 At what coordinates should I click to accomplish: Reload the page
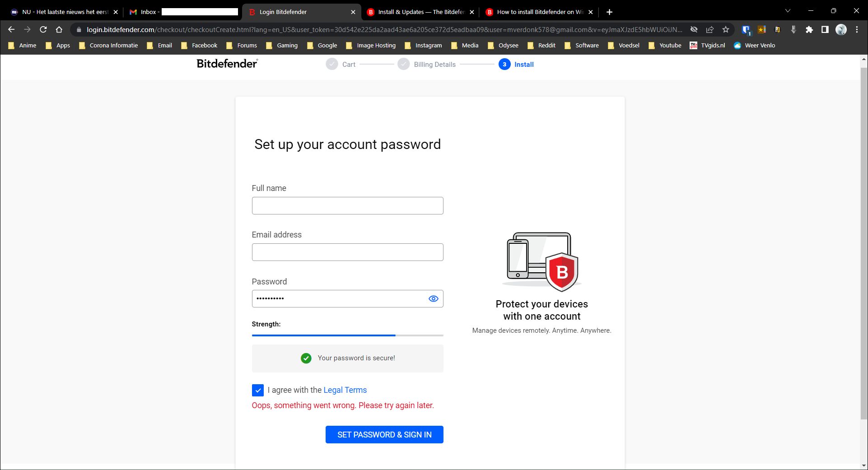pos(43,30)
